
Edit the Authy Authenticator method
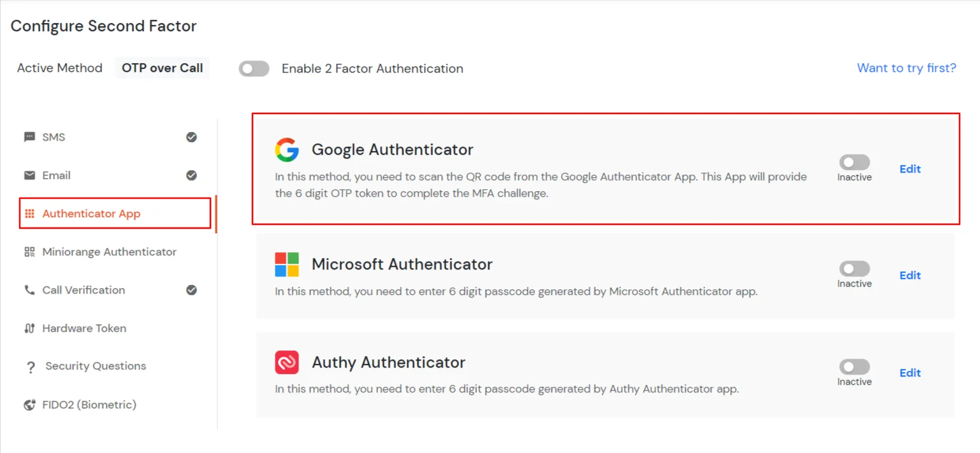(x=910, y=373)
